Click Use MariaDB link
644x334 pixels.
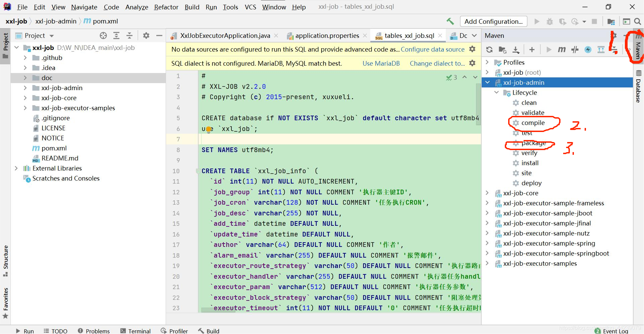381,63
